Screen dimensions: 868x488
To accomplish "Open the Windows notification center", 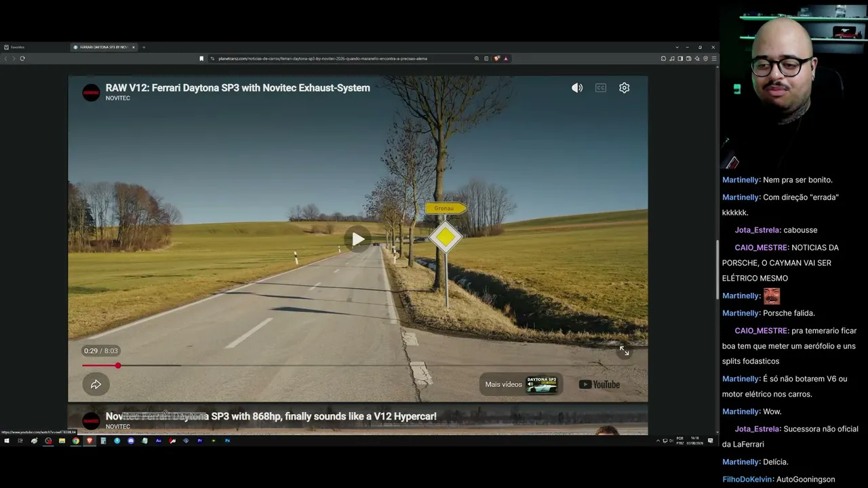I will coord(711,441).
